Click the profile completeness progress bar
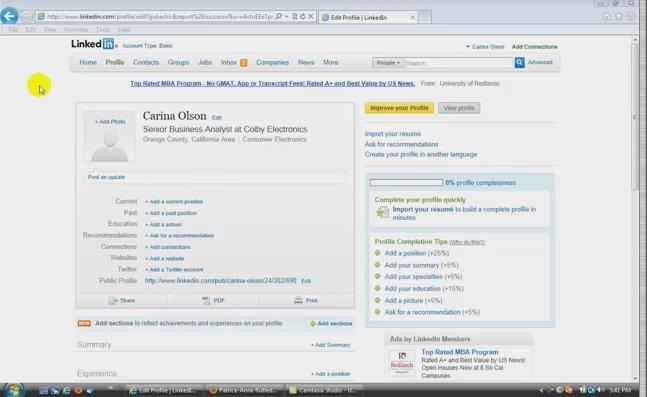 (x=406, y=182)
